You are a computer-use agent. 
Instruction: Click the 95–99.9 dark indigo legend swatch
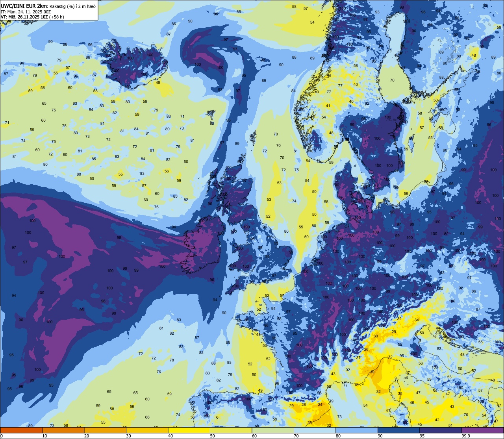(440, 430)
